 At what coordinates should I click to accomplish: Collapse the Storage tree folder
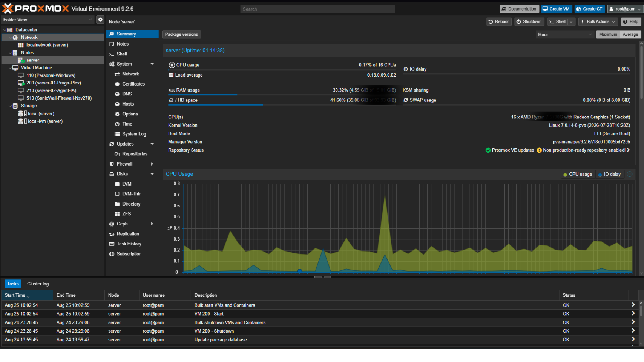[x=10, y=106]
